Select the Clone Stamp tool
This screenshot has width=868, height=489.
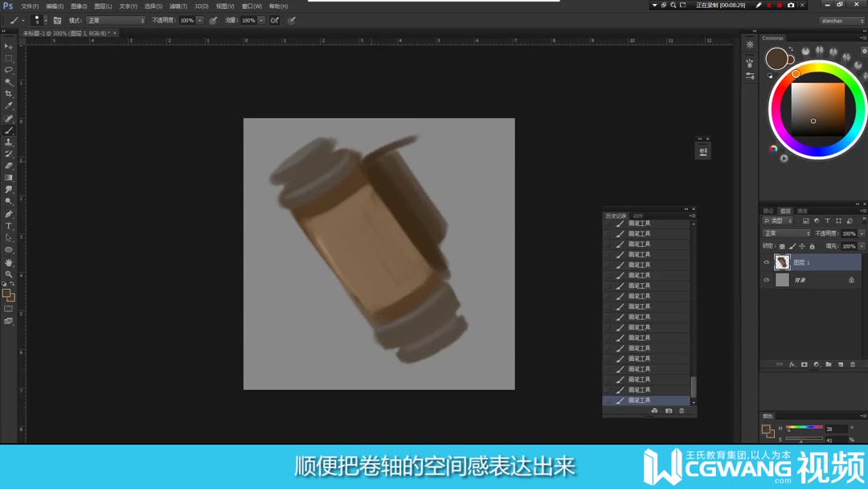click(x=9, y=142)
